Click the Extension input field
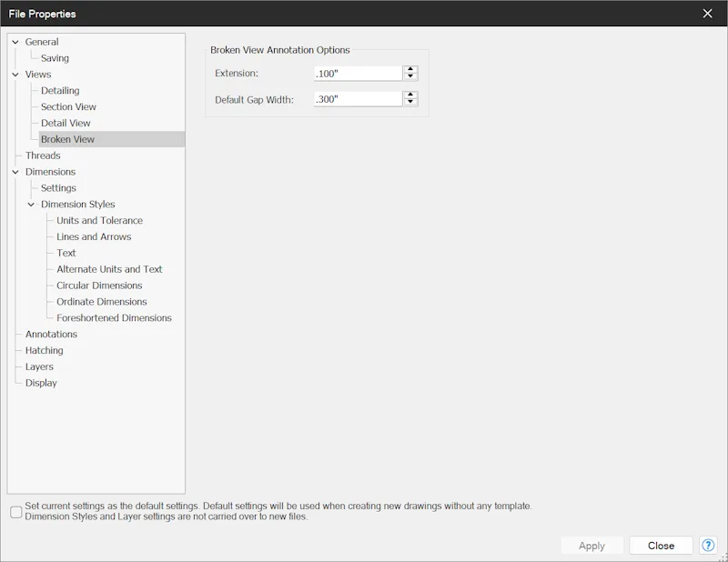This screenshot has width=728, height=562. coord(358,74)
